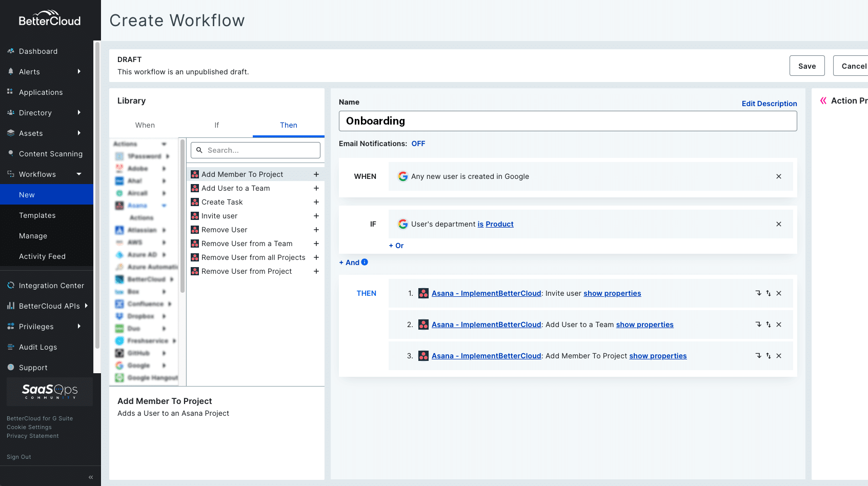Expand the Atlassian category in the library tree
The image size is (868, 486).
click(x=164, y=230)
